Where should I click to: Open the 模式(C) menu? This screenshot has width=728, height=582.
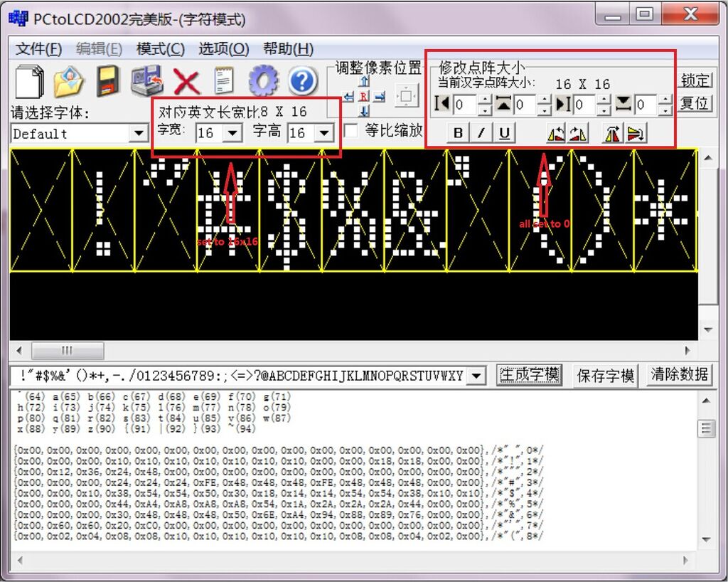161,48
